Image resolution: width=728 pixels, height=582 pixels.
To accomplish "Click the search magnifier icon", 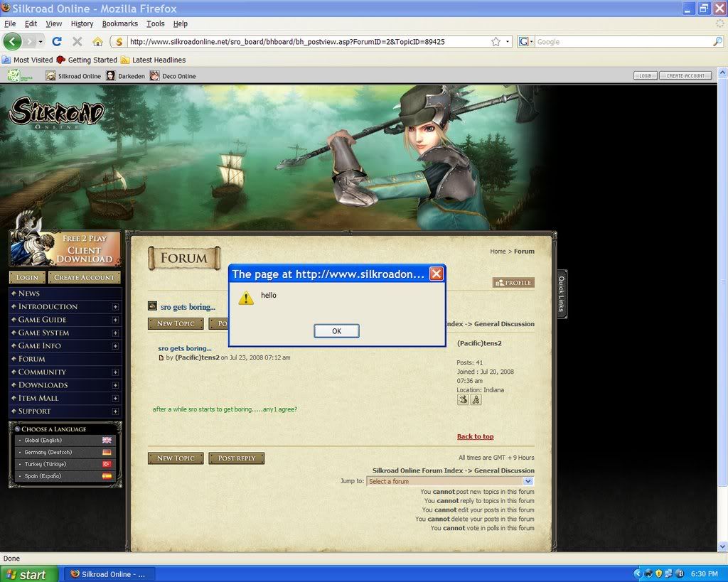I will [x=717, y=42].
